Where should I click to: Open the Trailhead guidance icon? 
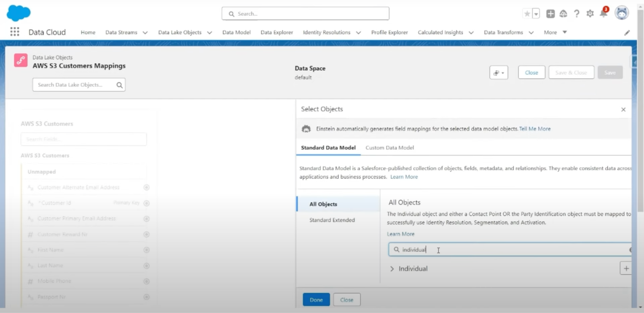click(563, 14)
